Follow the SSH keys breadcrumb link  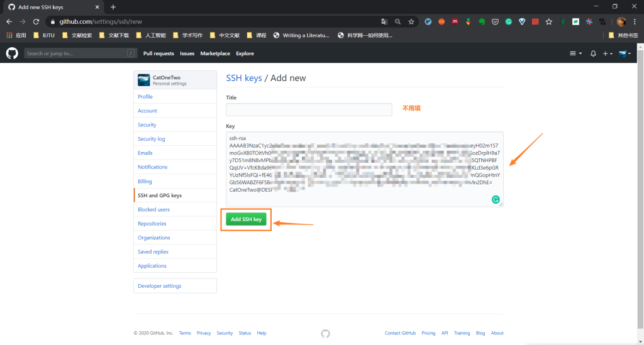click(244, 78)
